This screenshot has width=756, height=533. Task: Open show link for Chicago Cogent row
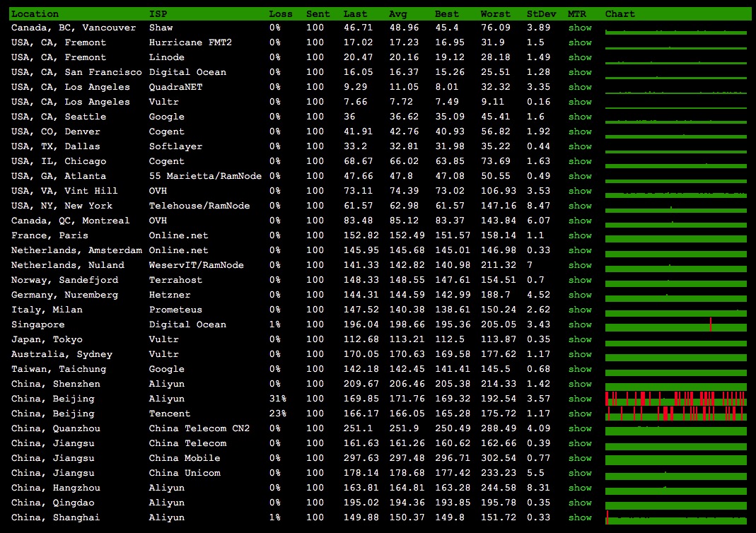tap(580, 161)
